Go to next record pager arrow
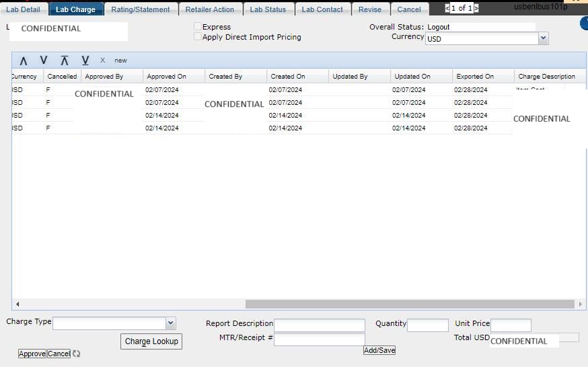The height and width of the screenshot is (367, 588). pos(476,8)
